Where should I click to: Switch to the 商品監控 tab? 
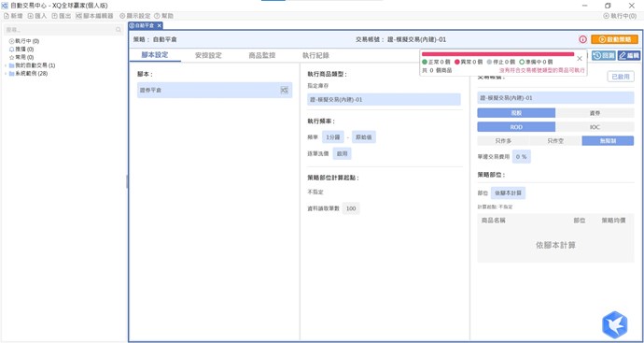point(262,55)
